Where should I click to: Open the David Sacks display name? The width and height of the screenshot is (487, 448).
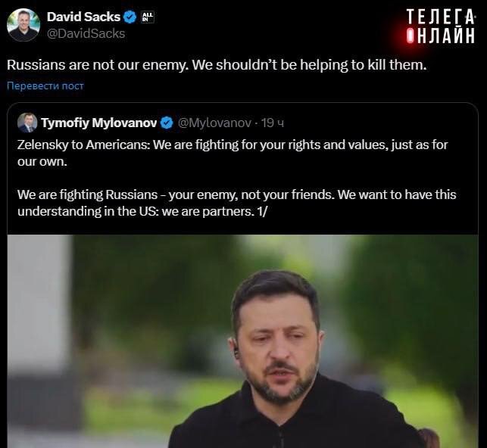(x=83, y=17)
